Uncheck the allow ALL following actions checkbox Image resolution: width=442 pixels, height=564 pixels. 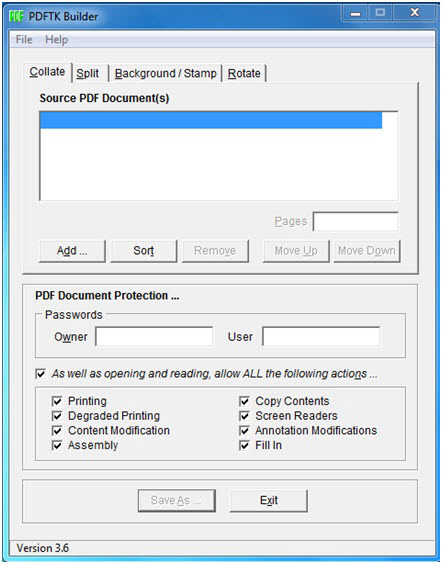41,373
